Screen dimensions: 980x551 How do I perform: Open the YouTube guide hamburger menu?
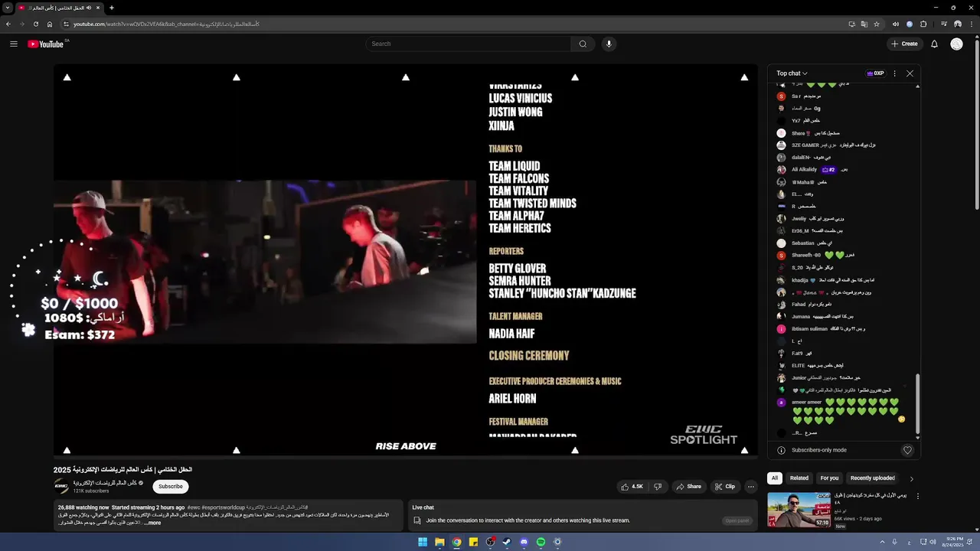tap(14, 44)
